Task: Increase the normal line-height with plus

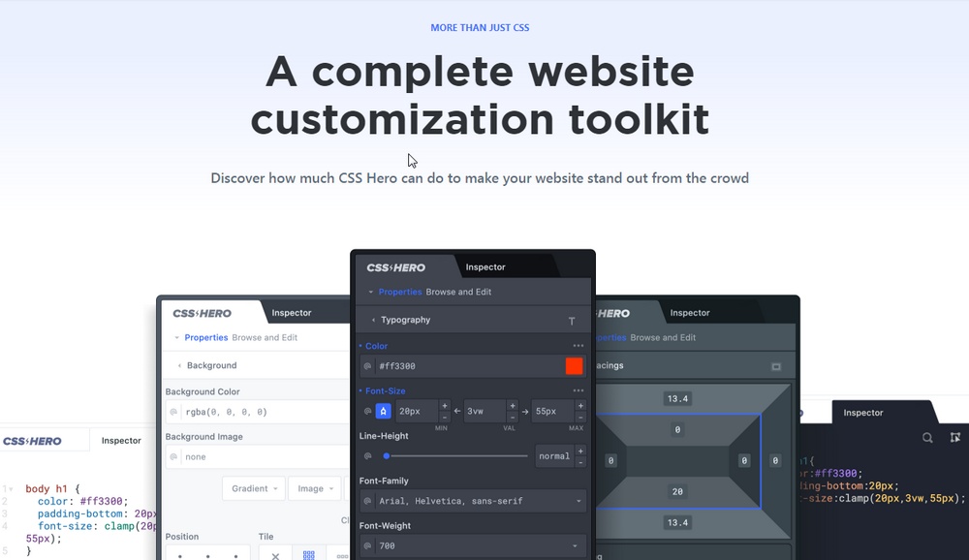Action: click(580, 451)
